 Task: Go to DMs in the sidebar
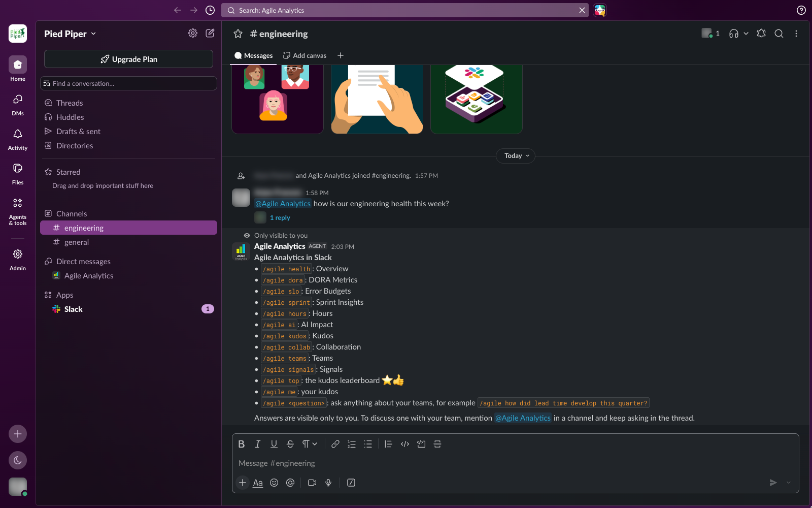click(18, 105)
